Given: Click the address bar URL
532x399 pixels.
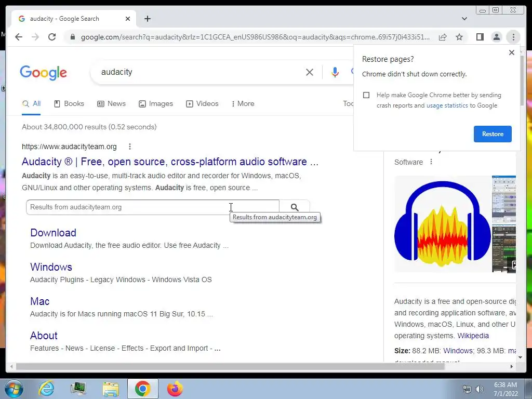Looking at the screenshot, I should point(255,37).
